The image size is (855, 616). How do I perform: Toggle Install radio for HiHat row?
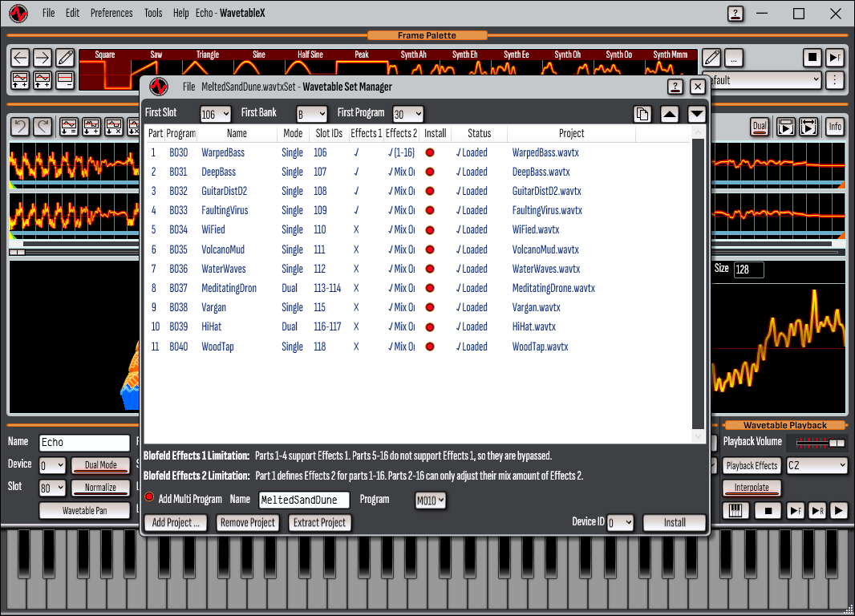click(430, 327)
